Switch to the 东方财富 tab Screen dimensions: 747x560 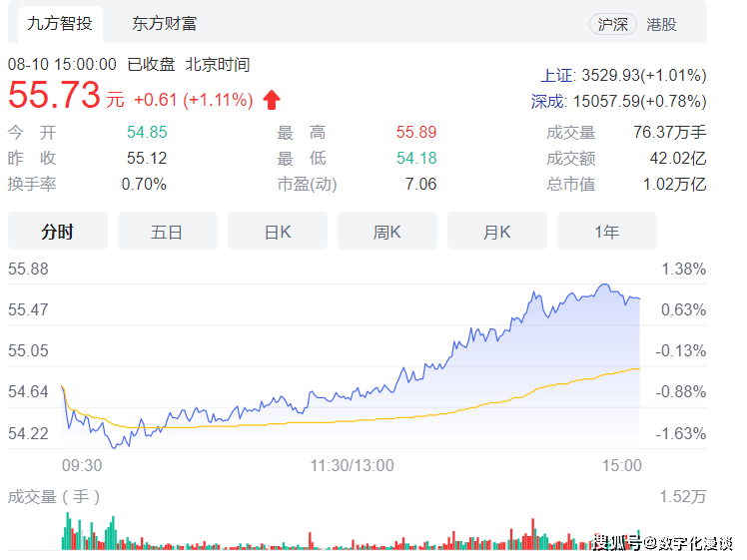[164, 23]
